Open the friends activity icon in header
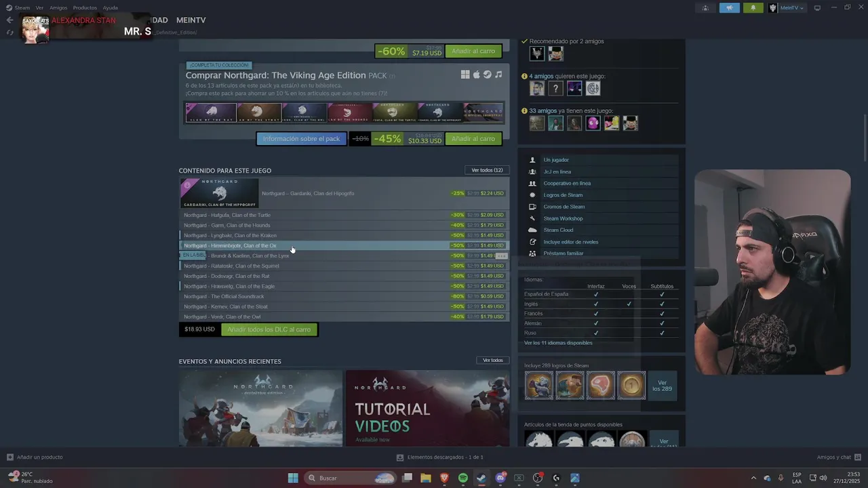868x488 pixels. point(706,8)
